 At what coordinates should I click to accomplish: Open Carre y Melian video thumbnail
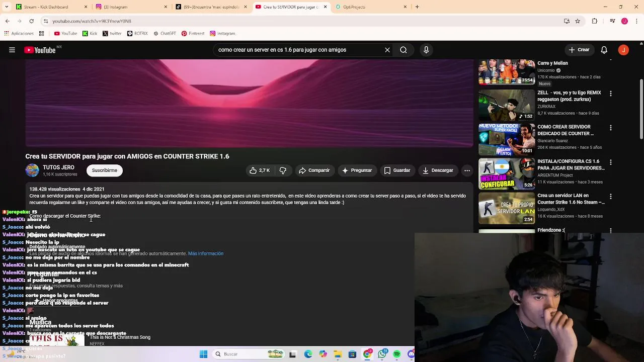[x=507, y=72]
